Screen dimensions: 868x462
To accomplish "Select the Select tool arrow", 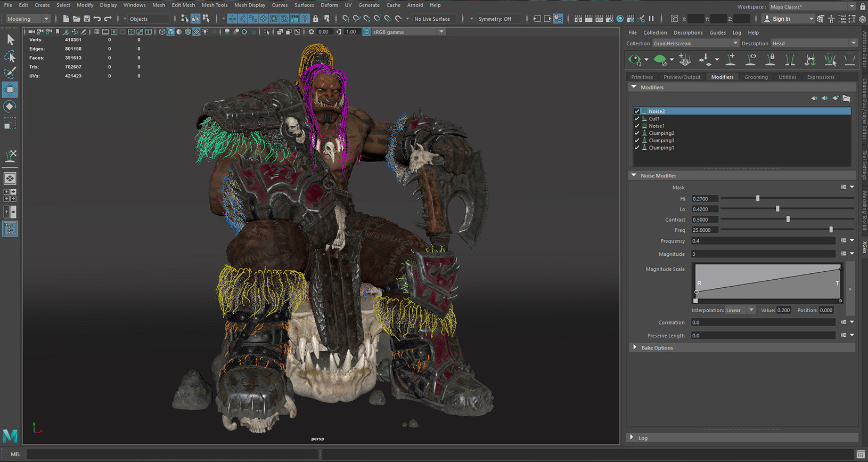I will pos(10,39).
